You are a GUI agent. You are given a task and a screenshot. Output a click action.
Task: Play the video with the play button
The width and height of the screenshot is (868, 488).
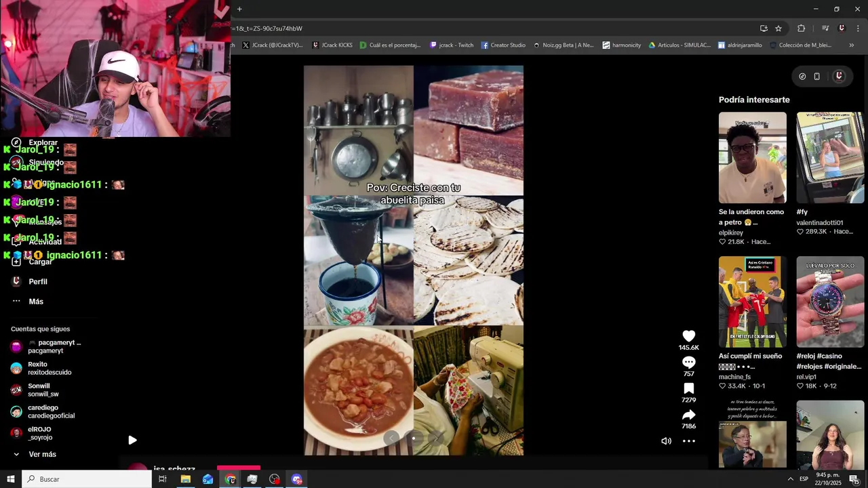132,440
